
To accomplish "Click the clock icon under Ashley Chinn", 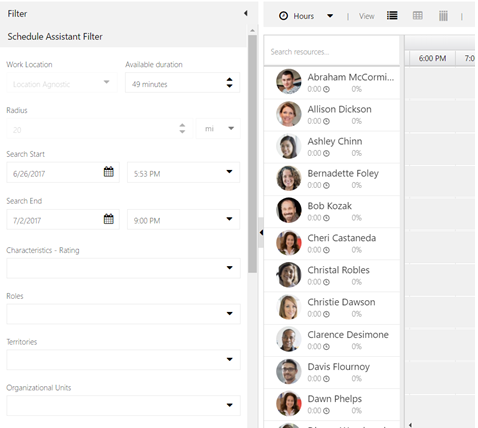I will (326, 153).
